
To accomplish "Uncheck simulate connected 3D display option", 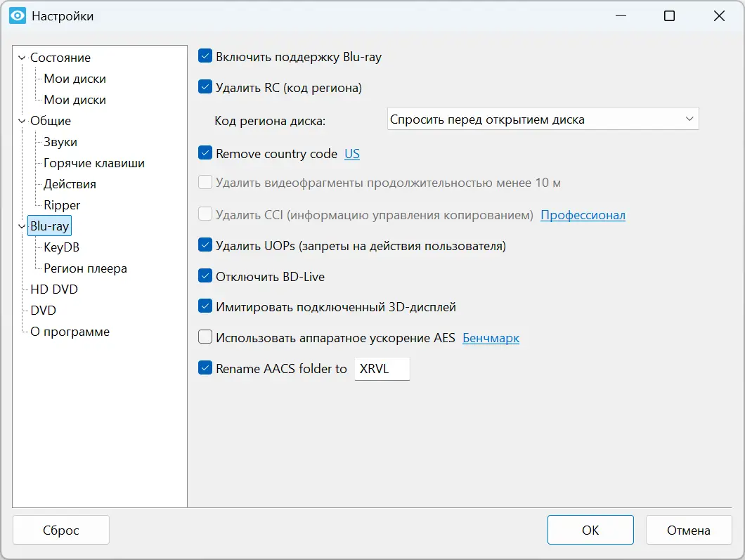I will pos(205,307).
